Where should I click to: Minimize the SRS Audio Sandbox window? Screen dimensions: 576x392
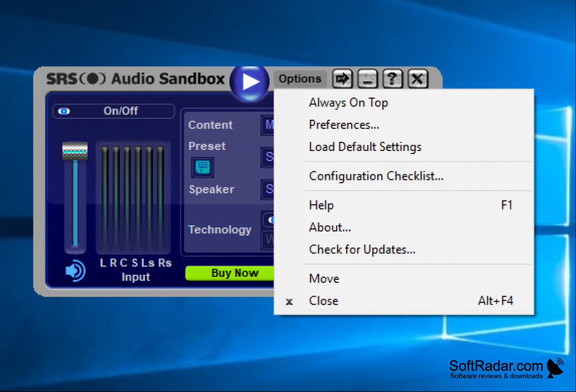(x=368, y=79)
